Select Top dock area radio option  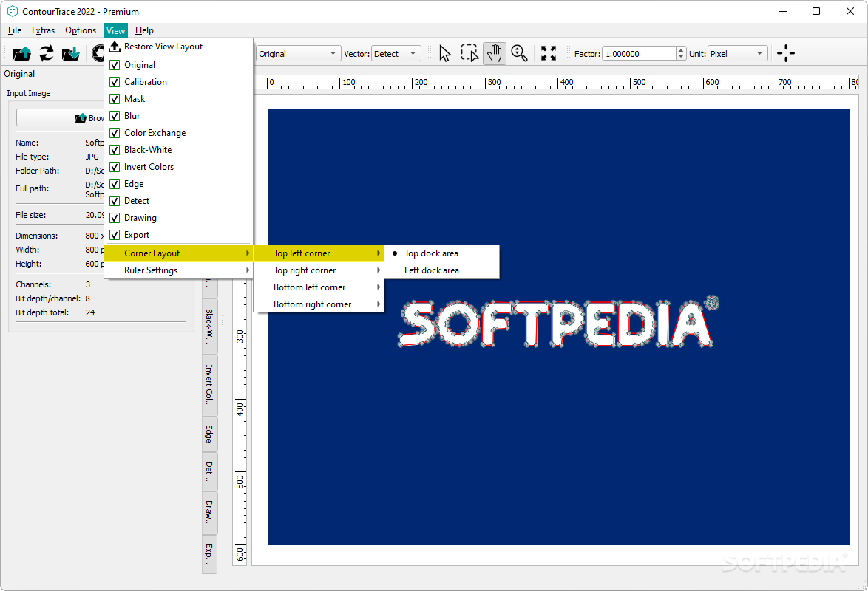(x=441, y=253)
